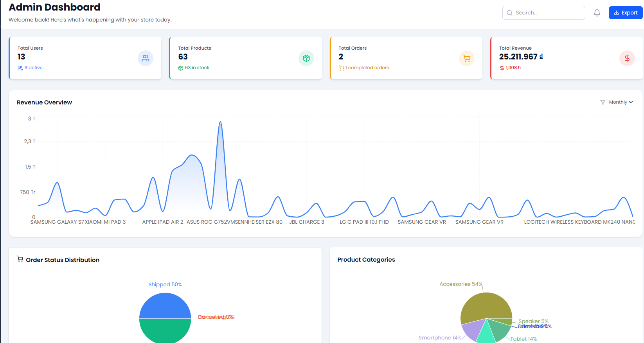
Task: Click the Total Products value 63
Action: coord(183,57)
